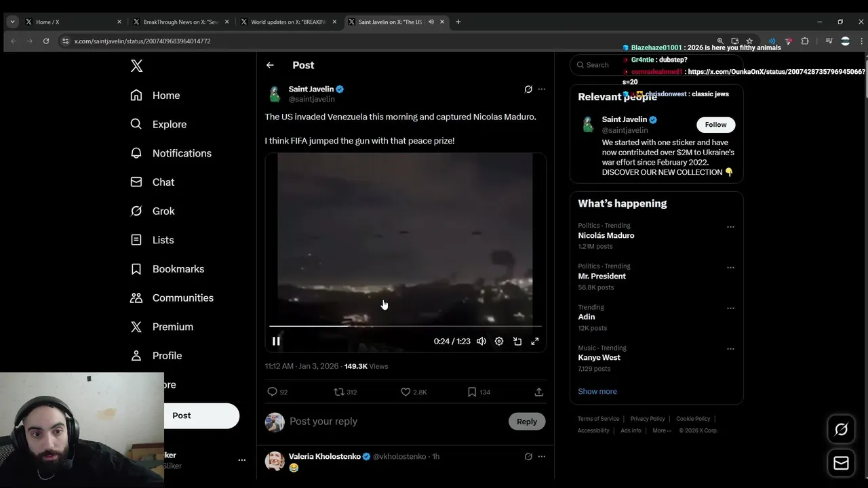Click the browser address bar URL
Viewport: 868px width, 488px height.
click(x=142, y=41)
